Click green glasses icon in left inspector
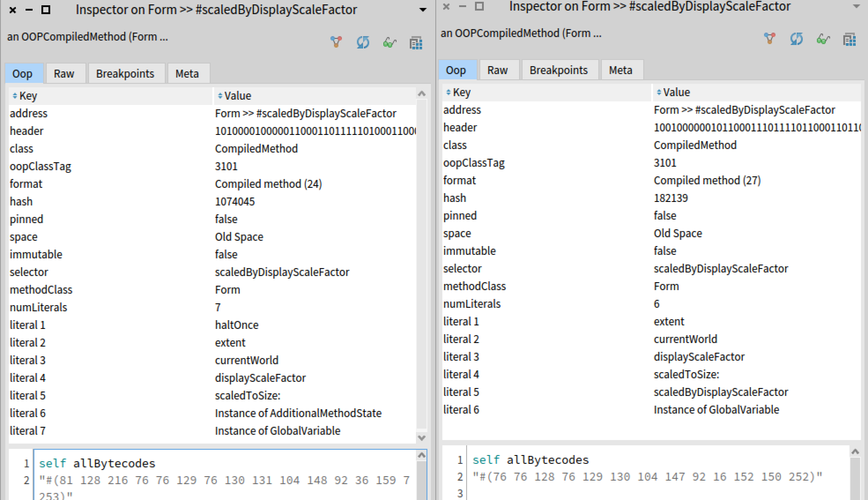This screenshot has height=500, width=868. (x=389, y=43)
